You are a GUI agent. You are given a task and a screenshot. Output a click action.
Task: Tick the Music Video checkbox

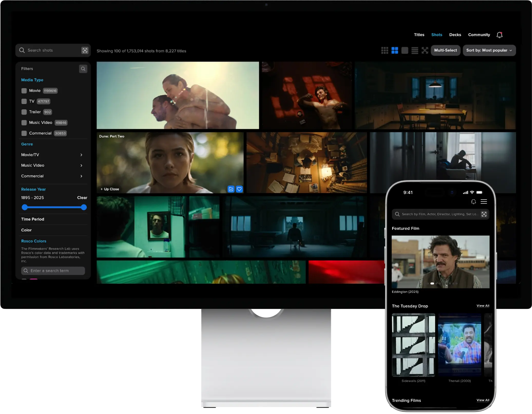(x=24, y=123)
